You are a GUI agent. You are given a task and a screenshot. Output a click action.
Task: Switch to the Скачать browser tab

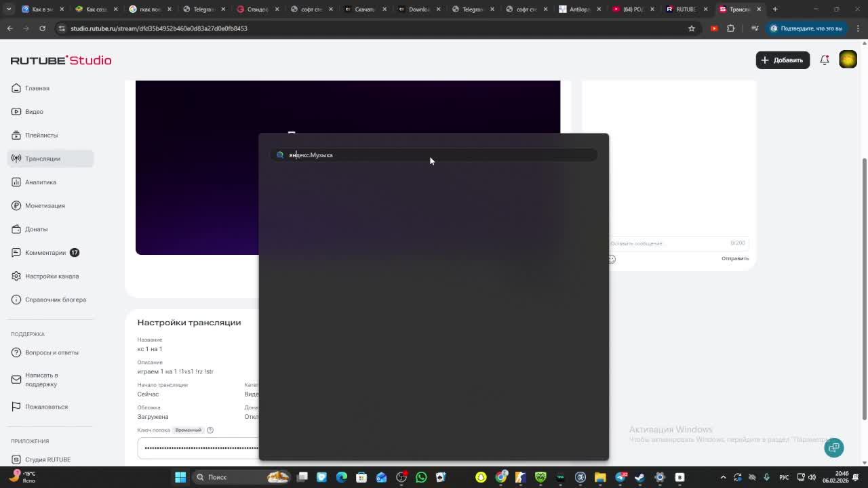point(365,9)
